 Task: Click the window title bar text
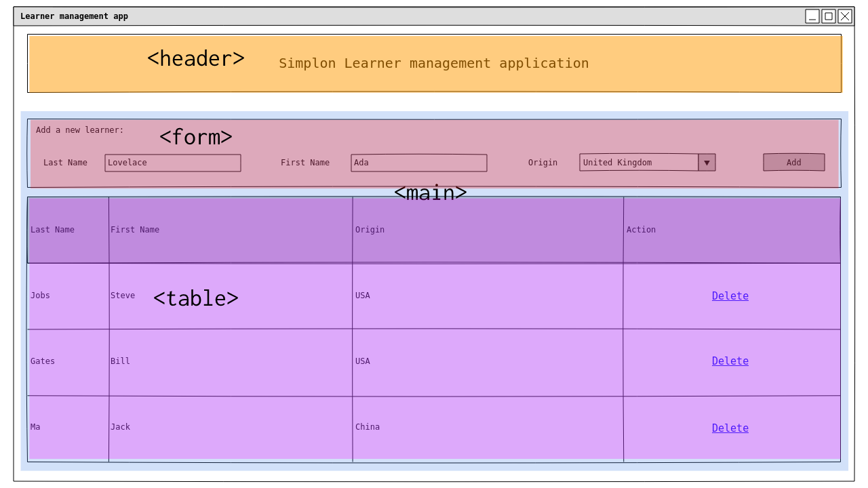click(x=74, y=16)
